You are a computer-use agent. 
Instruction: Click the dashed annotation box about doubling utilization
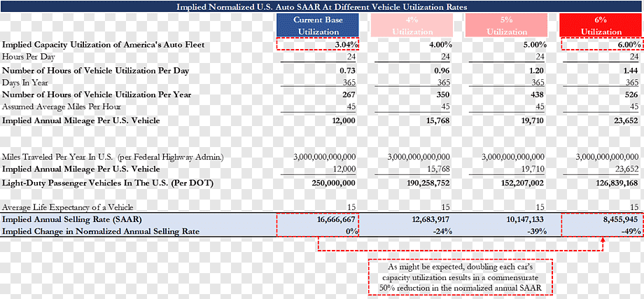(x=460, y=277)
